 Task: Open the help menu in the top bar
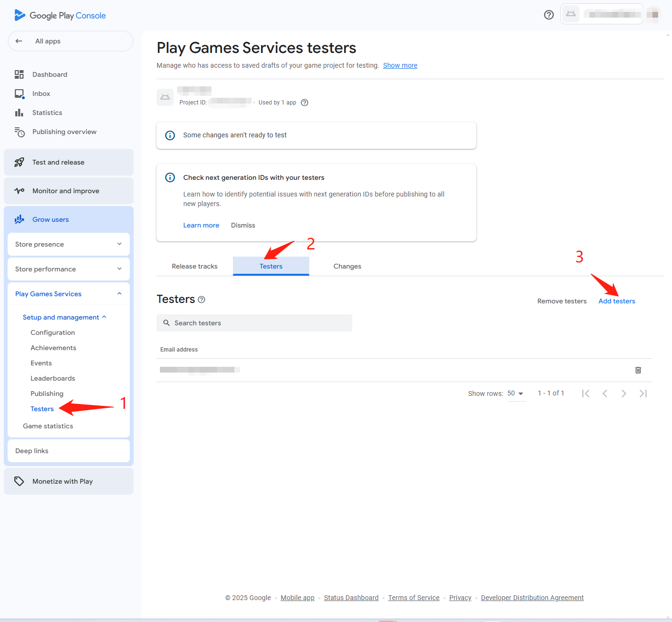pos(548,15)
